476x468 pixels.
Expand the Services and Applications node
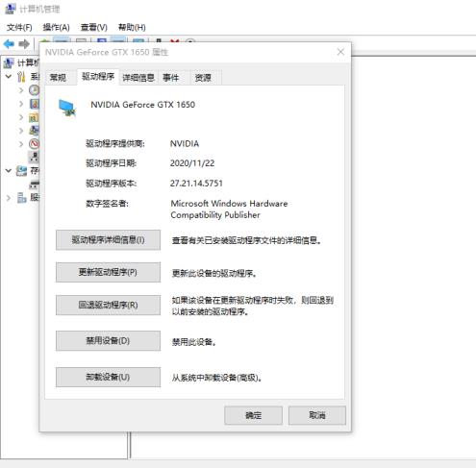click(9, 198)
